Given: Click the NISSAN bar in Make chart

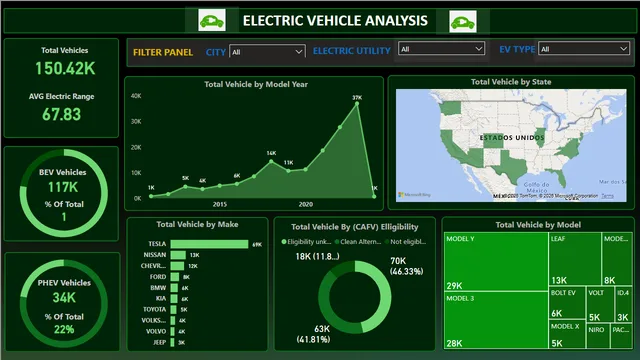Looking at the screenshot, I should [178, 255].
